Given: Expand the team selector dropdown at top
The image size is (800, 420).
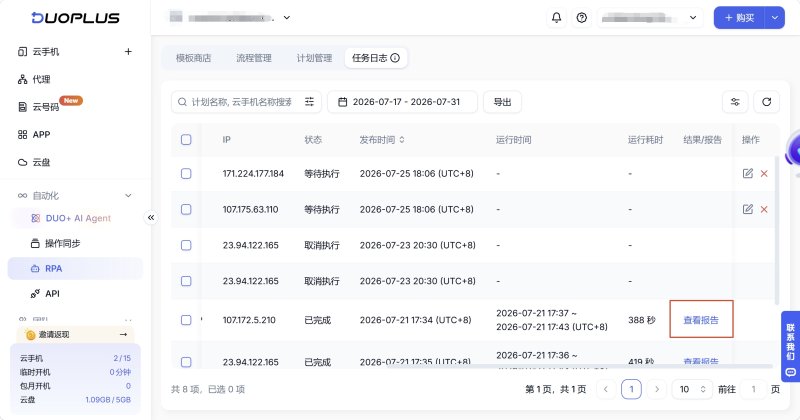Looking at the screenshot, I should click(287, 18).
